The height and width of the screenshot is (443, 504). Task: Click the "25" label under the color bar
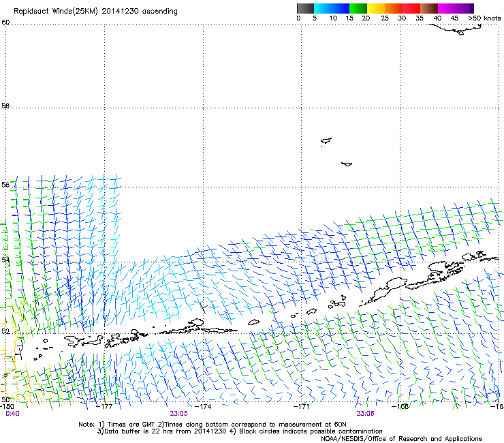(x=385, y=18)
